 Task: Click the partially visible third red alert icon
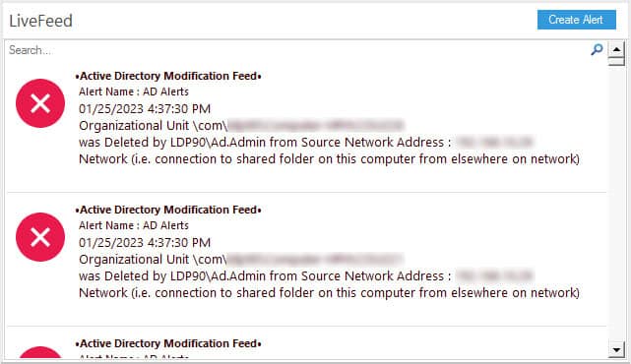point(40,352)
